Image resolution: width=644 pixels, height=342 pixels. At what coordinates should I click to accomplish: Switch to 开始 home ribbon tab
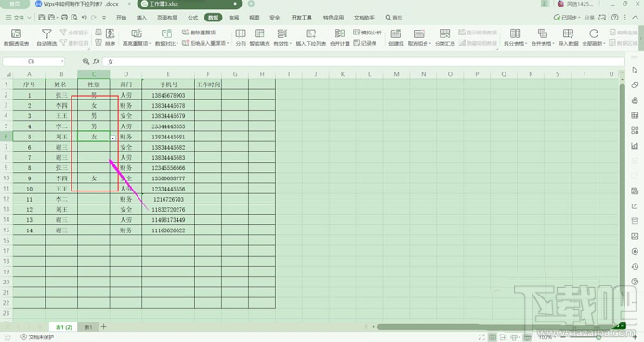(121, 18)
